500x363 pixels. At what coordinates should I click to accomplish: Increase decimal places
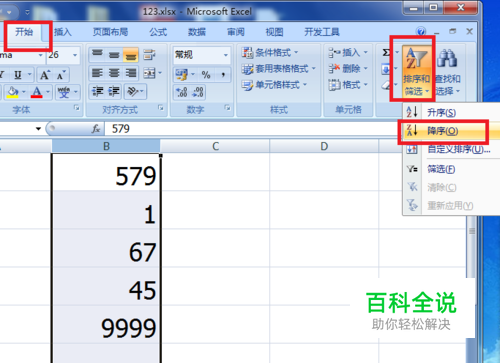[182, 92]
